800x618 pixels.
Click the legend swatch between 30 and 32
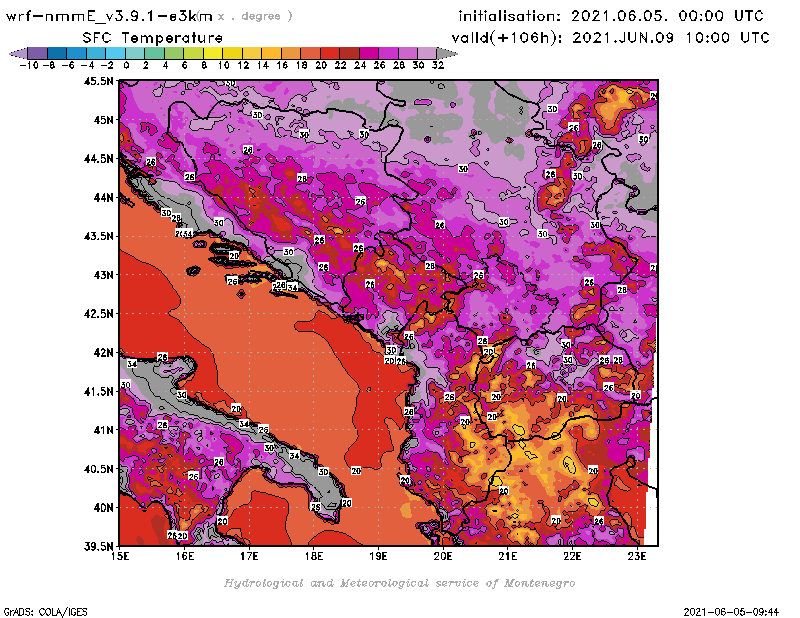427,53
